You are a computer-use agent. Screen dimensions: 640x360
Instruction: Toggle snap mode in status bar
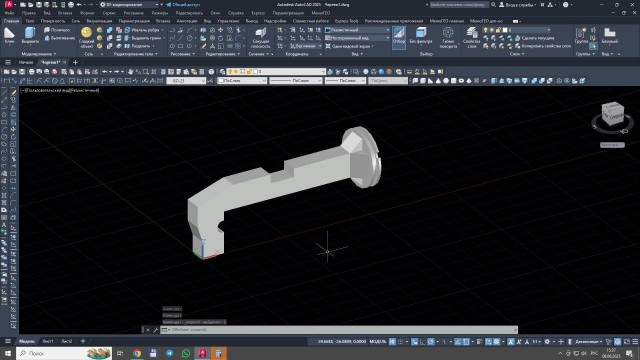pyautogui.click(x=400, y=342)
